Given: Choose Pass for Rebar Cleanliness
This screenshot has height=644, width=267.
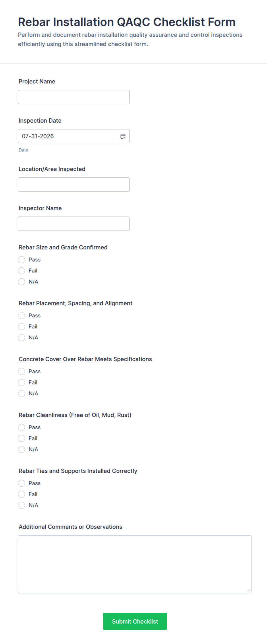Looking at the screenshot, I should click(22, 427).
